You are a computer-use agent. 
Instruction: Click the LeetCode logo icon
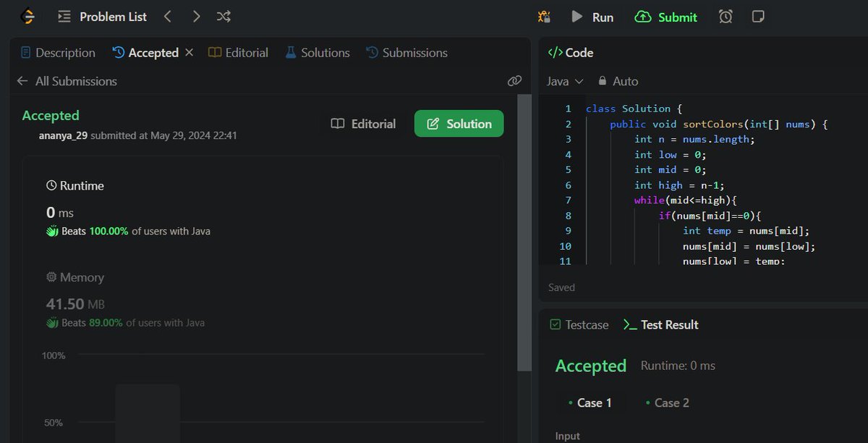pyautogui.click(x=28, y=16)
